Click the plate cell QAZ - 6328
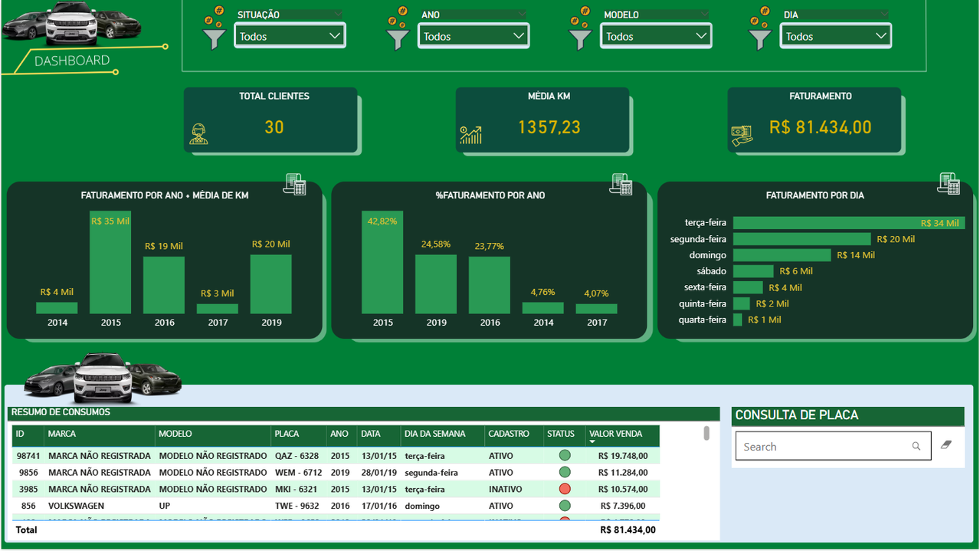Screen dimensions: 980x554 297,456
